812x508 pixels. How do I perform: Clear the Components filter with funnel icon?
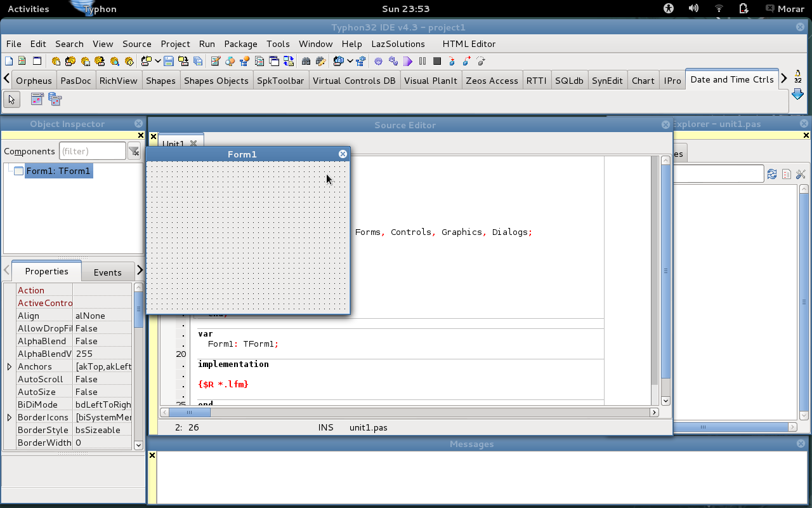(134, 151)
